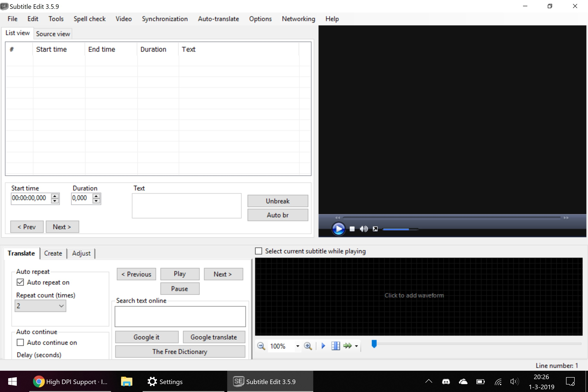Switch to the Source view tab
The width and height of the screenshot is (588, 392).
pyautogui.click(x=53, y=34)
